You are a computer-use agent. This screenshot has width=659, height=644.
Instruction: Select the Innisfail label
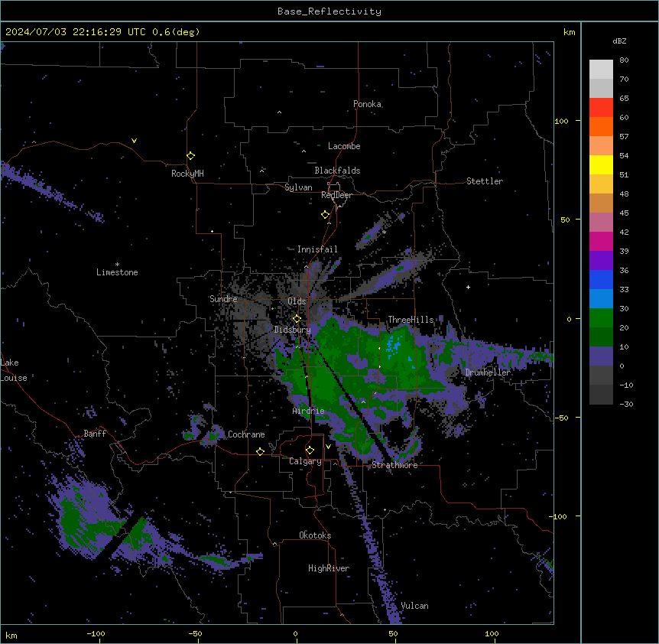point(317,249)
